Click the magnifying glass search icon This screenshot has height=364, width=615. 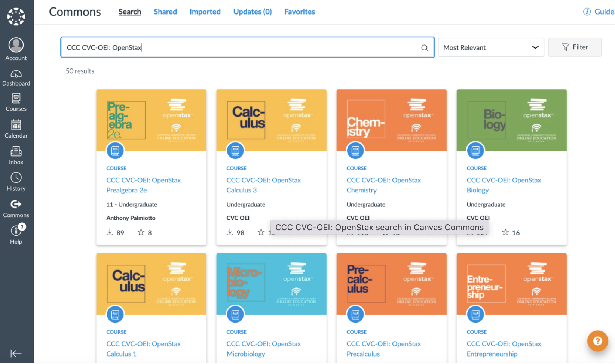click(424, 47)
